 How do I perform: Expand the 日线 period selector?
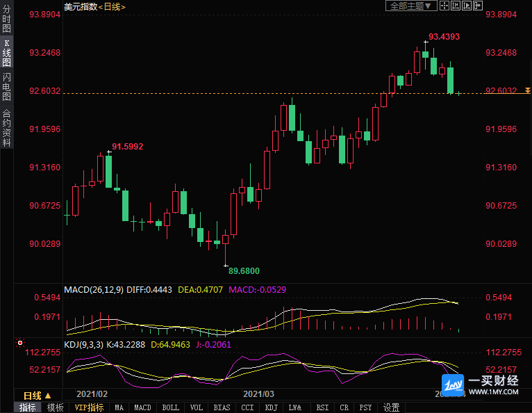coord(38,396)
